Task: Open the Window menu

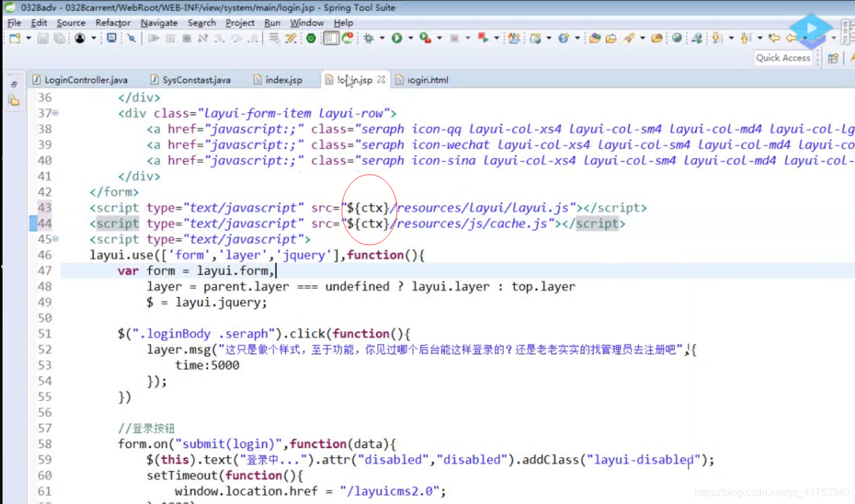Action: click(307, 22)
